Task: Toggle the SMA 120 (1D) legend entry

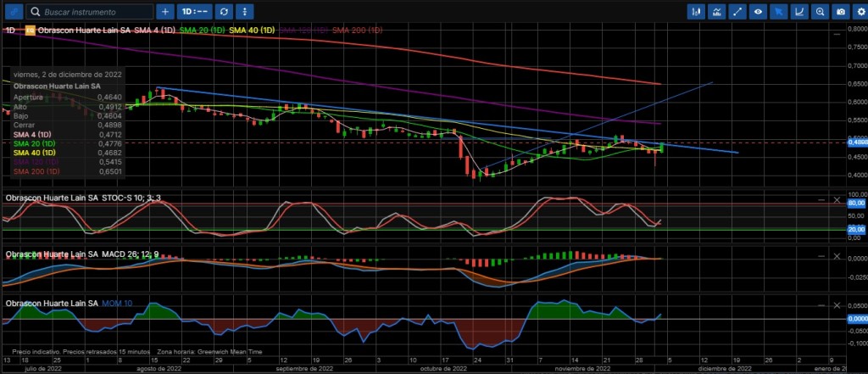Action: pos(304,31)
